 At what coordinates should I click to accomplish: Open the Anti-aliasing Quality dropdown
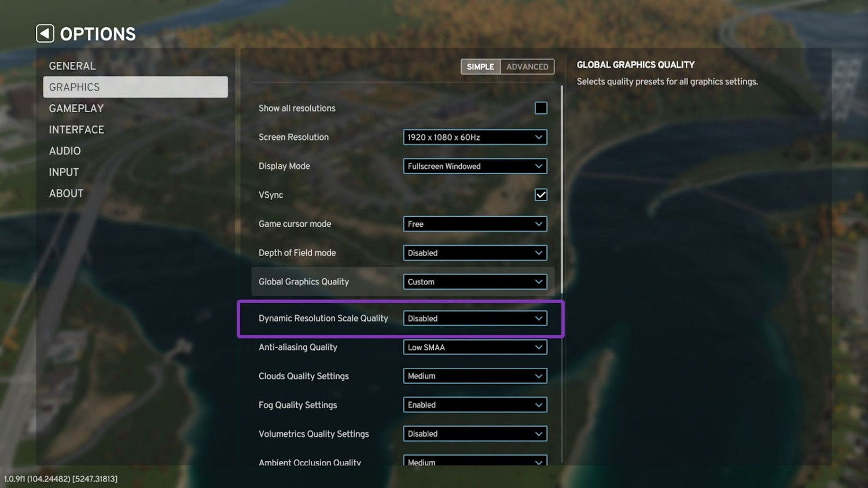[475, 347]
